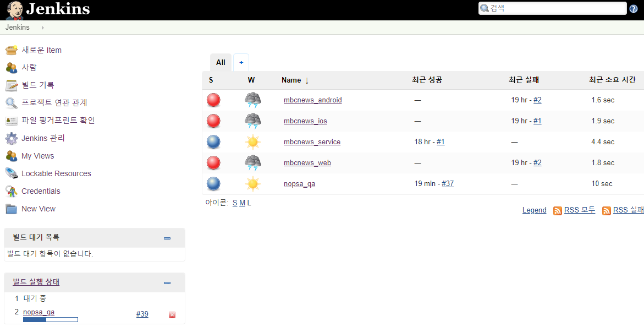Viewport: 644px width, 332px height.
Task: Select the All view tab
Action: [221, 63]
